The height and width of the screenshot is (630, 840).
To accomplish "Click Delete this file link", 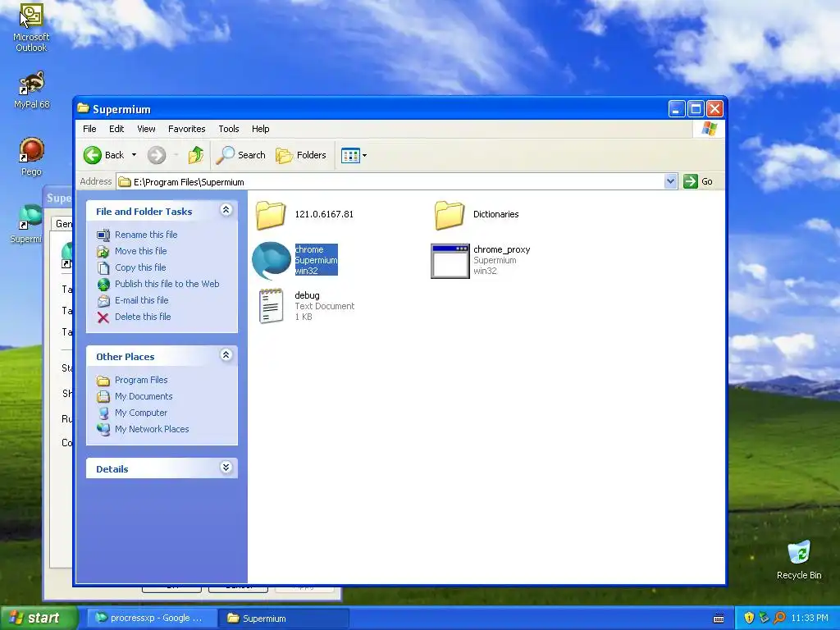I will coord(143,317).
